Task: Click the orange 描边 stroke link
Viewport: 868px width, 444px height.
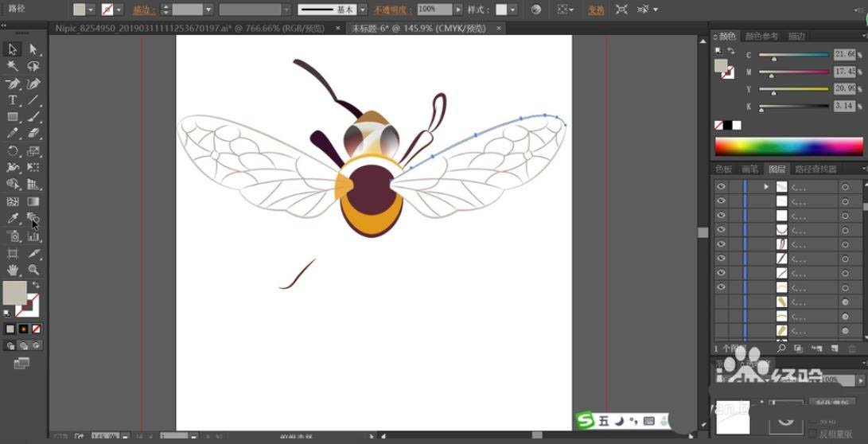Action: 144,10
